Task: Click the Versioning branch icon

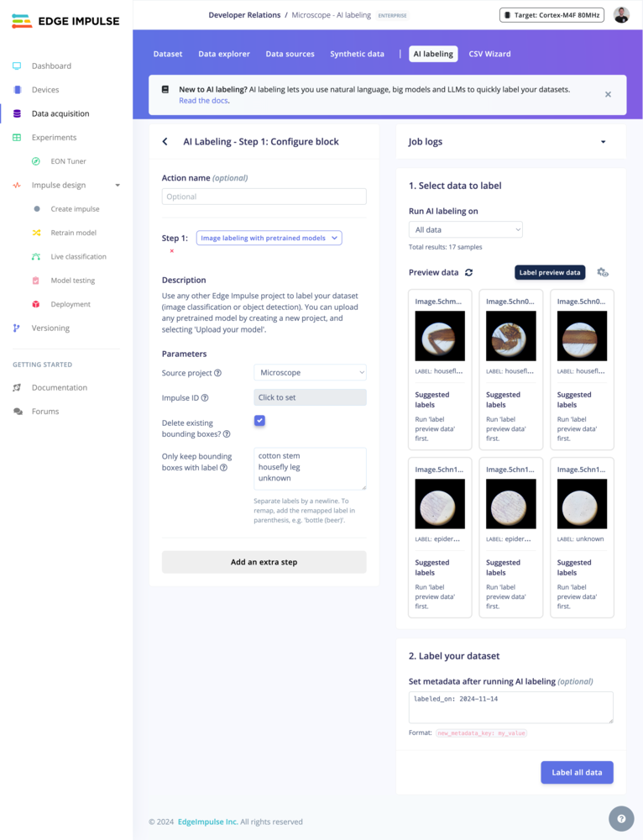Action: pos(17,328)
